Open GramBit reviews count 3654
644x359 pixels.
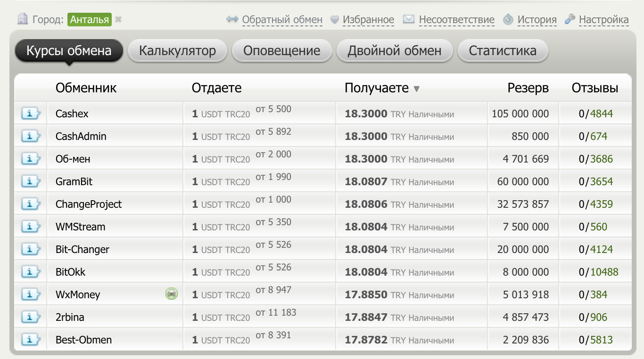pos(602,181)
